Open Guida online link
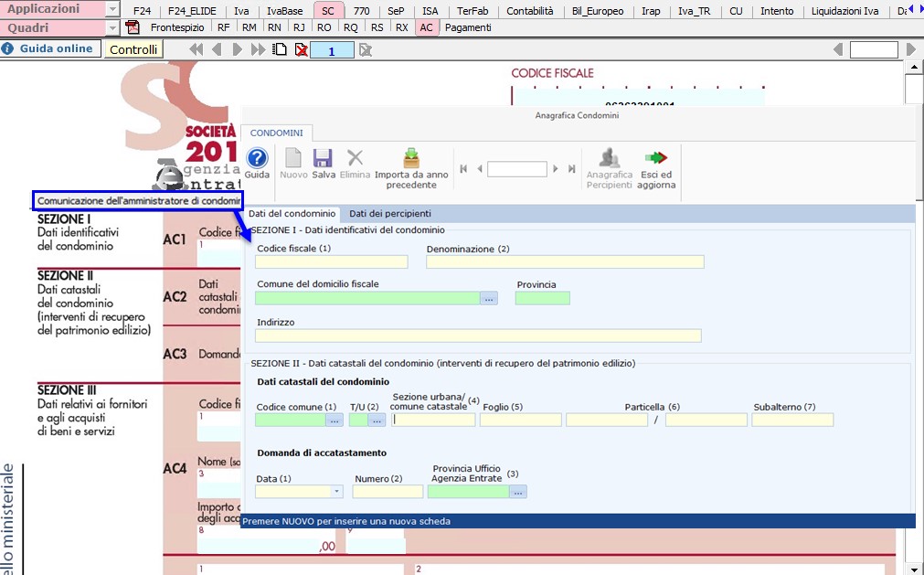924x575 pixels. point(56,48)
